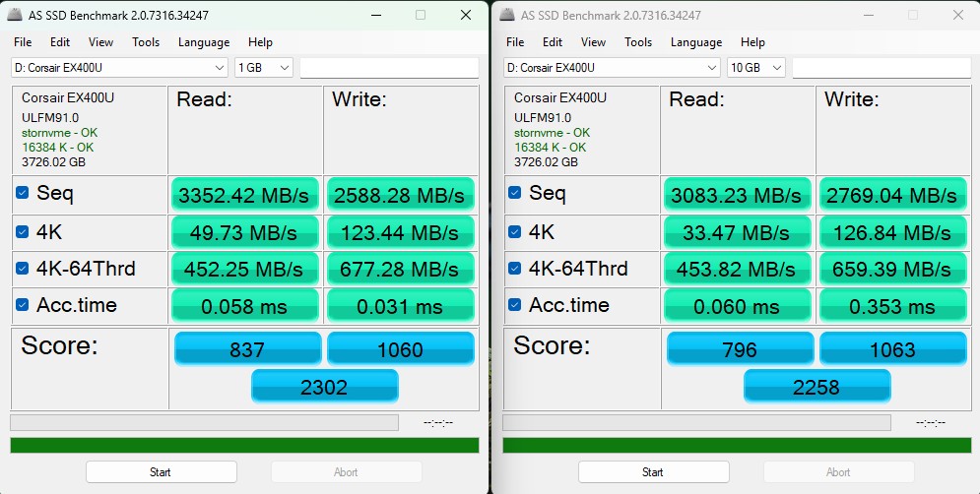
Task: Open drive dropdown in left window
Action: [x=119, y=68]
